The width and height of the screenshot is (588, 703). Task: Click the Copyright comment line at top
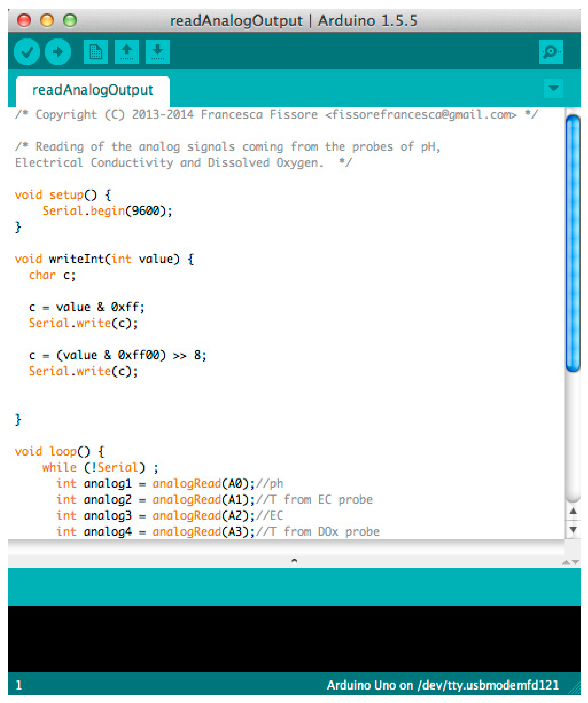276,115
